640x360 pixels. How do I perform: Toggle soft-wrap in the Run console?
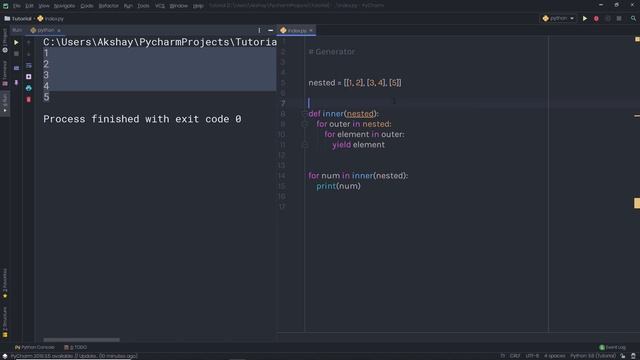click(x=29, y=65)
